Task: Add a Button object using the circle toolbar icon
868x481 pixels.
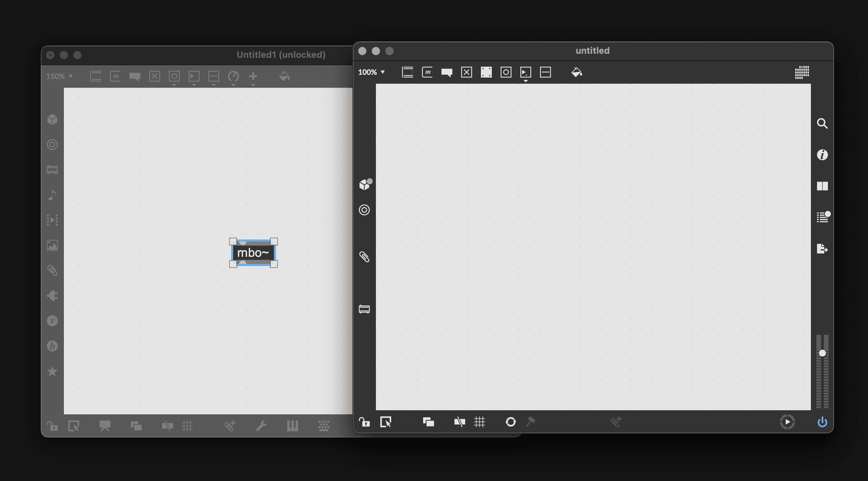Action: tap(506, 72)
